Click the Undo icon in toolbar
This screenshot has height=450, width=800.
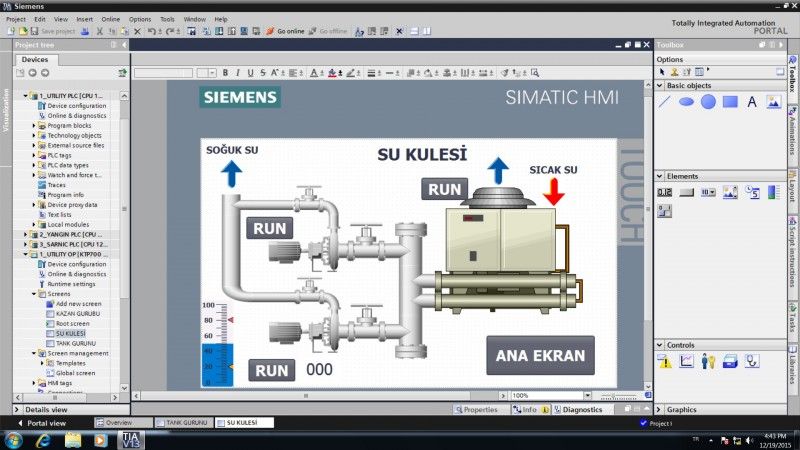pos(152,31)
